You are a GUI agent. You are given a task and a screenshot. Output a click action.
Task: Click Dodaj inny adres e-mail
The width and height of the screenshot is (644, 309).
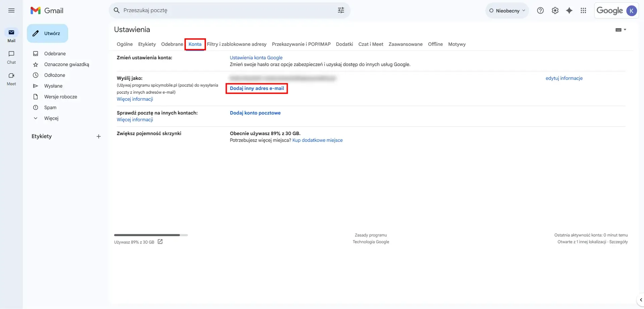256,88
